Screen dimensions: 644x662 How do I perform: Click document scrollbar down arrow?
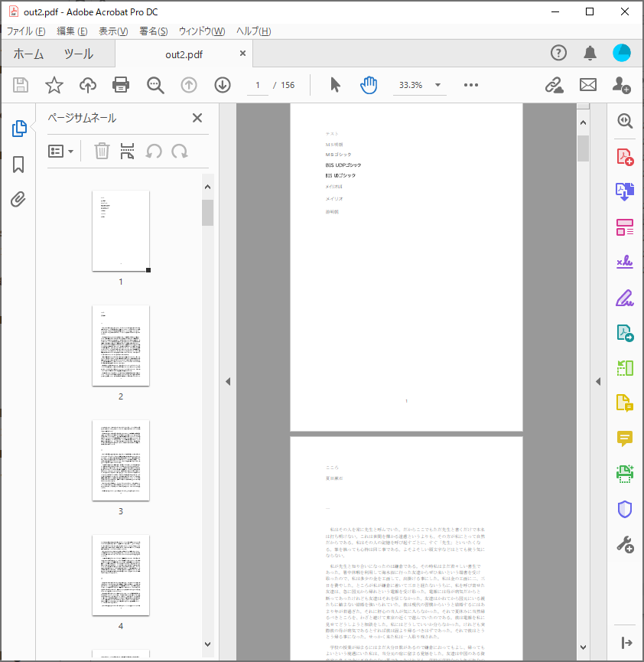coord(584,647)
